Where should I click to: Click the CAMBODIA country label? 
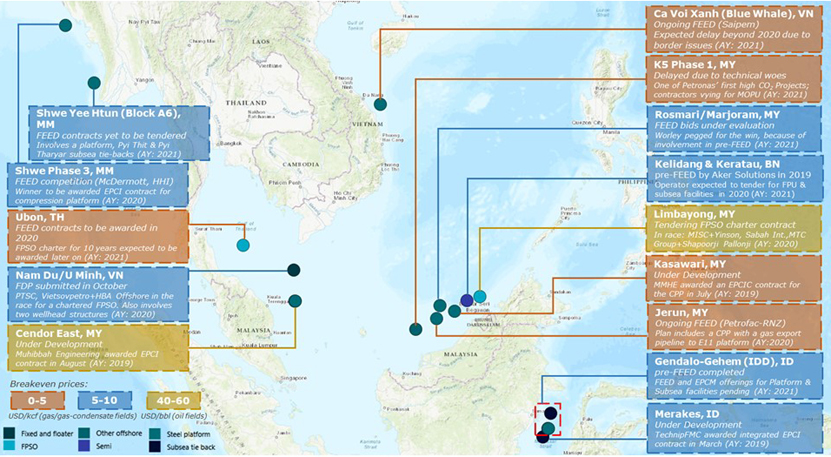[300, 164]
